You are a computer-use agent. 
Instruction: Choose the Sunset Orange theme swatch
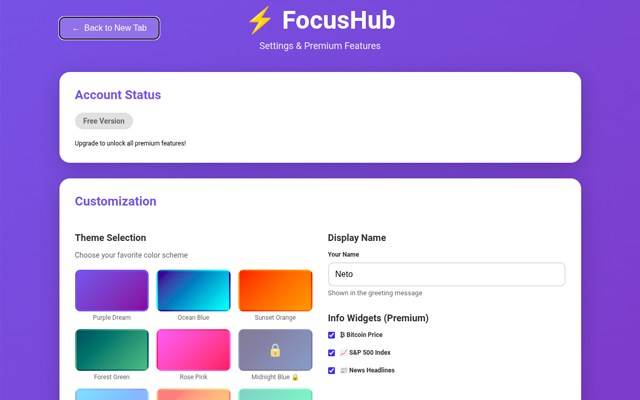(276, 290)
